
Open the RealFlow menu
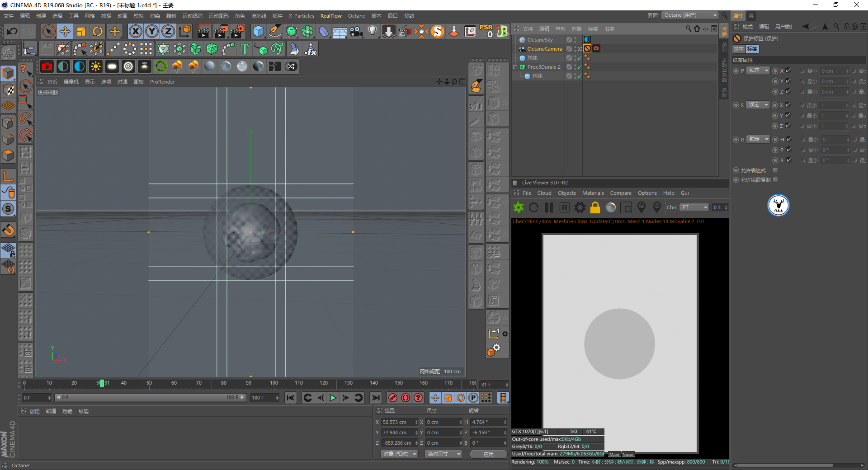(331, 16)
